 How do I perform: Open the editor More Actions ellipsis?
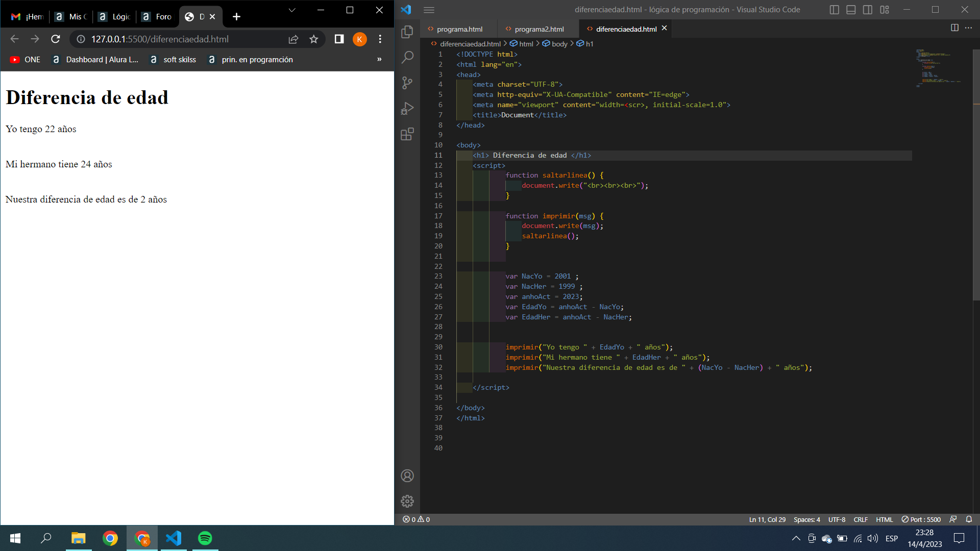tap(968, 28)
